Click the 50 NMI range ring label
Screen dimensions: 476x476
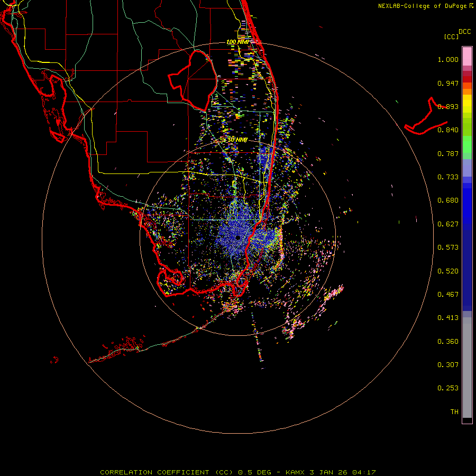click(237, 140)
